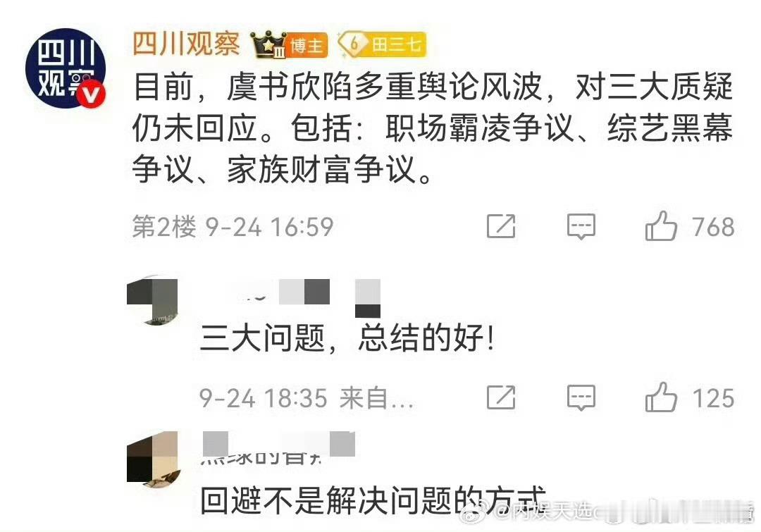This screenshot has width=761, height=532.
Task: Open reply bubble on 三大问题 comment
Action: pos(581,397)
